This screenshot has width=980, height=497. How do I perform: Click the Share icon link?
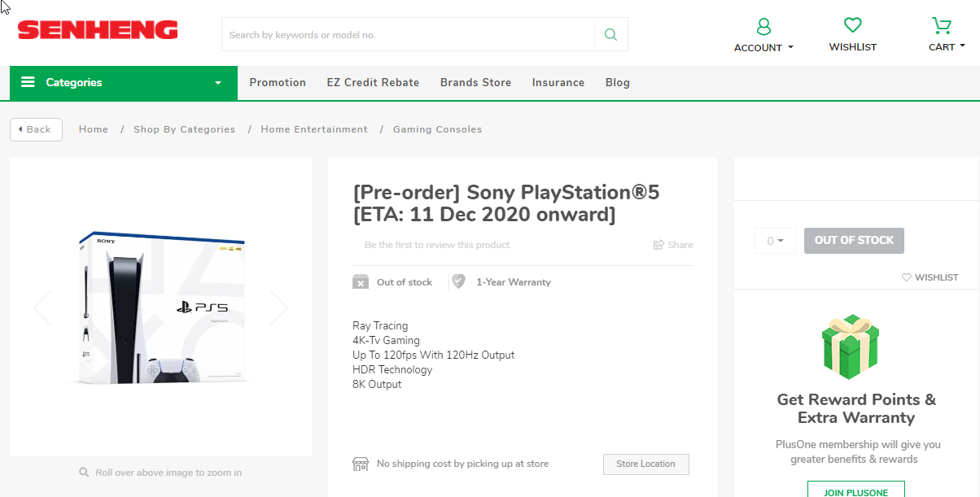pyautogui.click(x=673, y=245)
